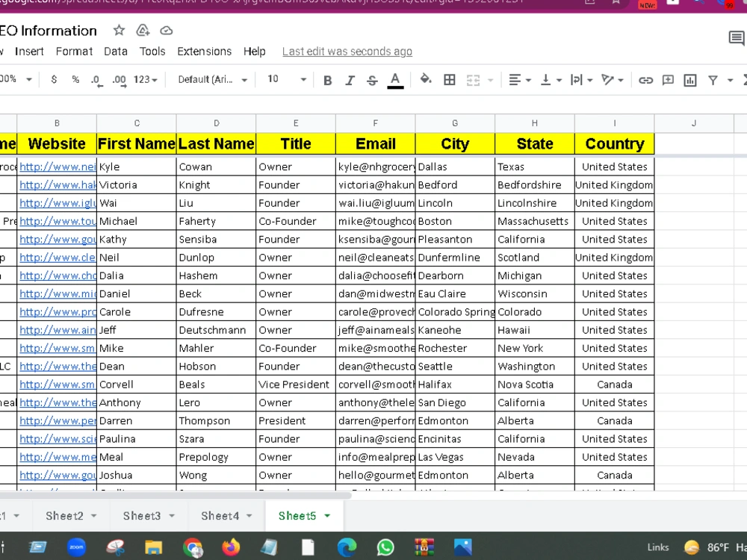This screenshot has height=560, width=747.
Task: Format as percent
Action: click(75, 80)
